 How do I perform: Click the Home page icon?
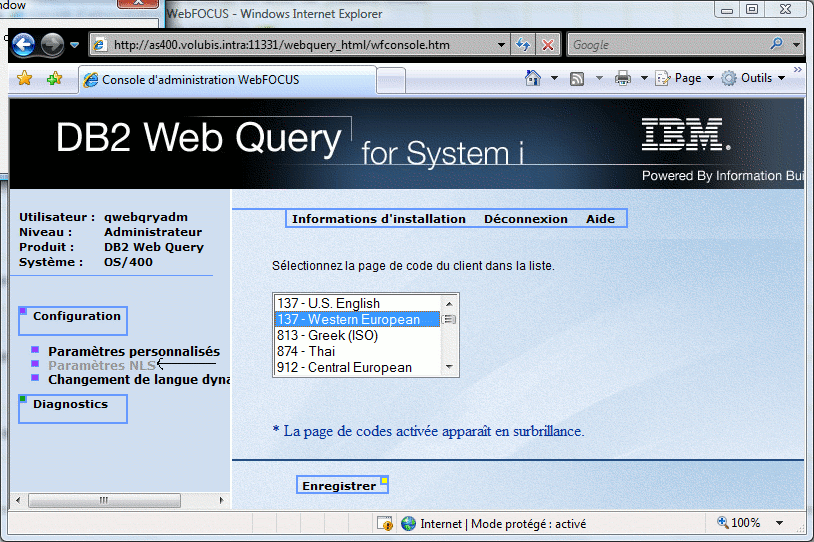pos(533,78)
